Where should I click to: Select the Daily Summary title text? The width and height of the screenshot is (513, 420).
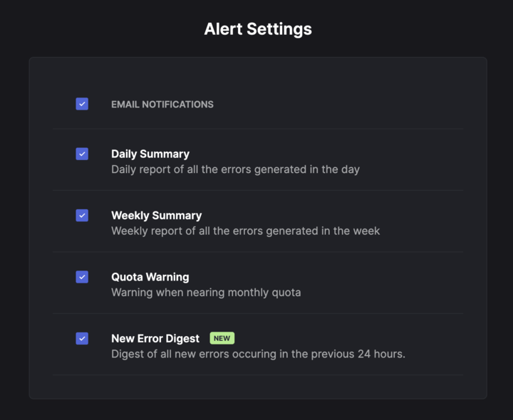(150, 154)
